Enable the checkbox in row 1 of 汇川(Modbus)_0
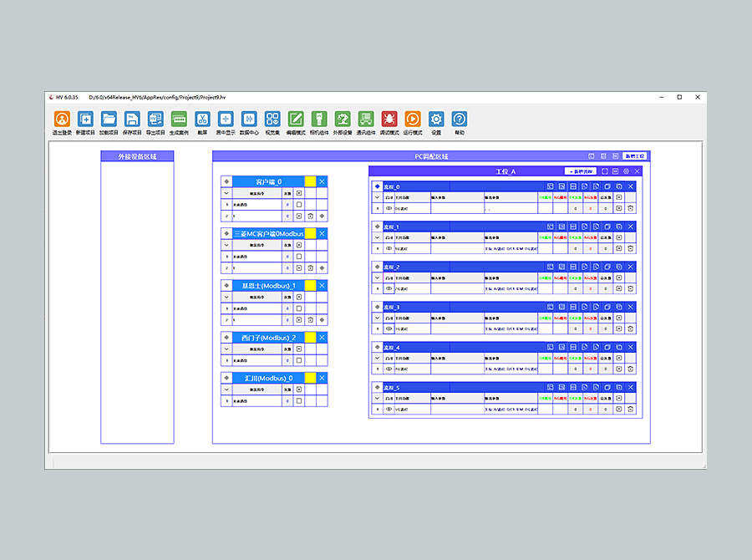 click(299, 400)
